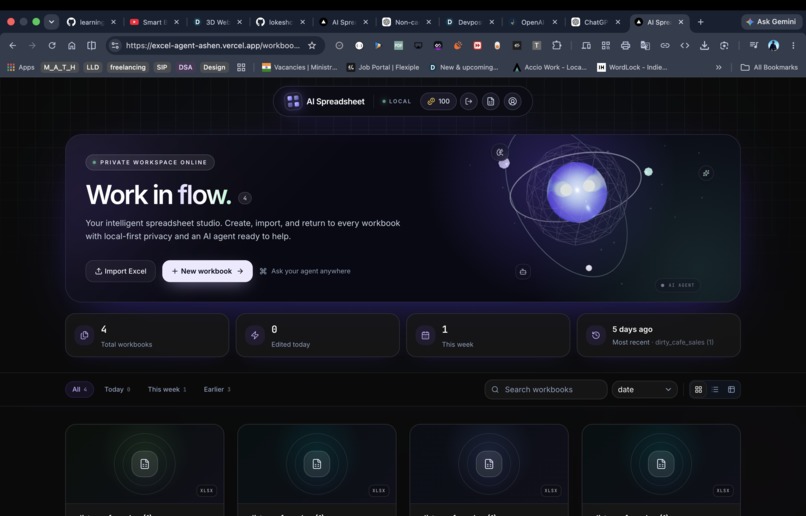The width and height of the screenshot is (806, 516).
Task: Click the URL address bar
Action: [212, 45]
